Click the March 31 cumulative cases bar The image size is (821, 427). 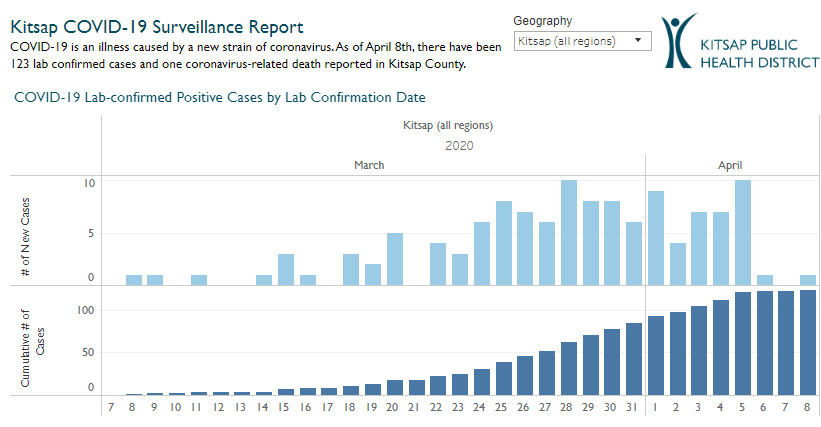coord(634,358)
